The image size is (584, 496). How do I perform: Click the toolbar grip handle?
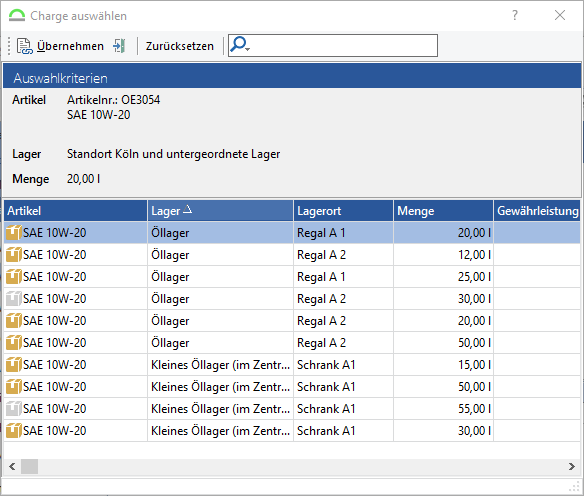[9, 46]
